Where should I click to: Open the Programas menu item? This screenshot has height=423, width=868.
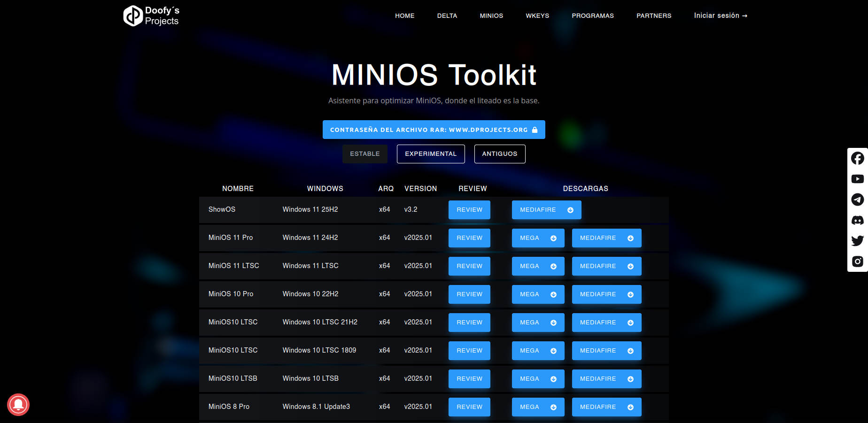(592, 15)
